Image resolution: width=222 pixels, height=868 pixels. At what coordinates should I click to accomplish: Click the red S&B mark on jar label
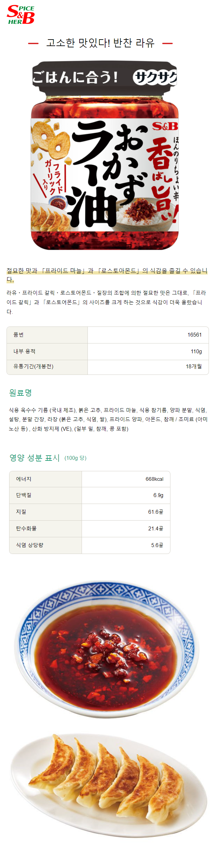click(165, 126)
